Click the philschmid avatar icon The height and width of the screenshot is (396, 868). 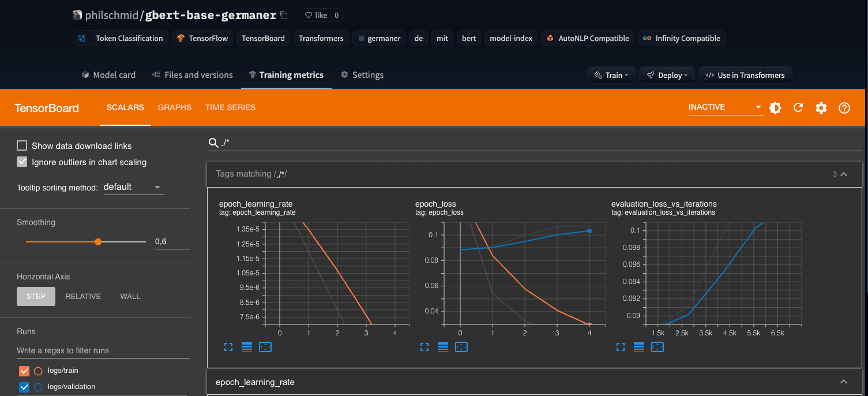pyautogui.click(x=77, y=15)
